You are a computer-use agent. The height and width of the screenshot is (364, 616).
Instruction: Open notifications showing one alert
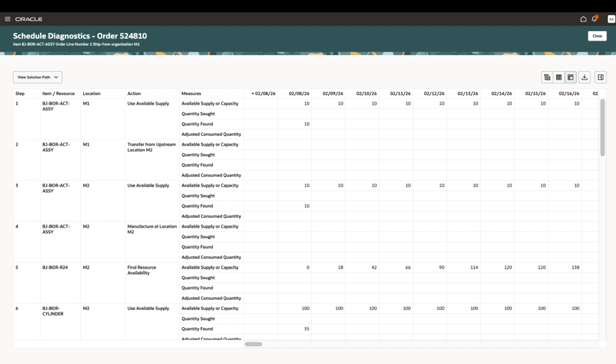tap(594, 18)
